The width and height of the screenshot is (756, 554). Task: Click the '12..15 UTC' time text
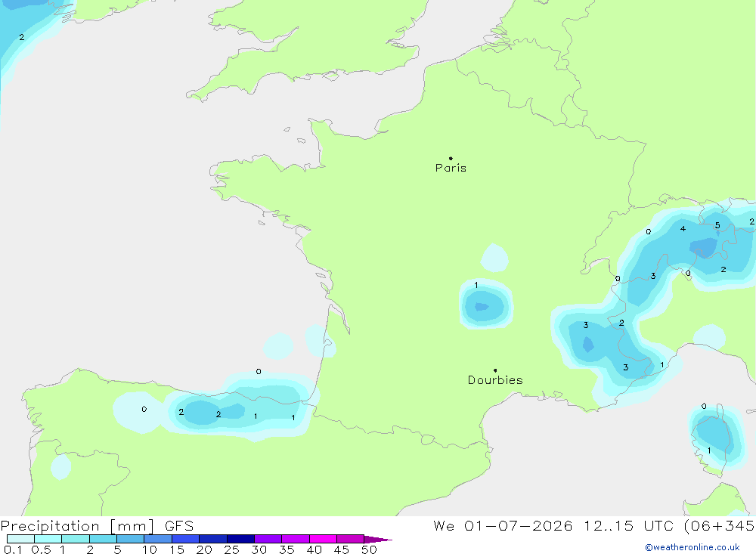(628, 525)
